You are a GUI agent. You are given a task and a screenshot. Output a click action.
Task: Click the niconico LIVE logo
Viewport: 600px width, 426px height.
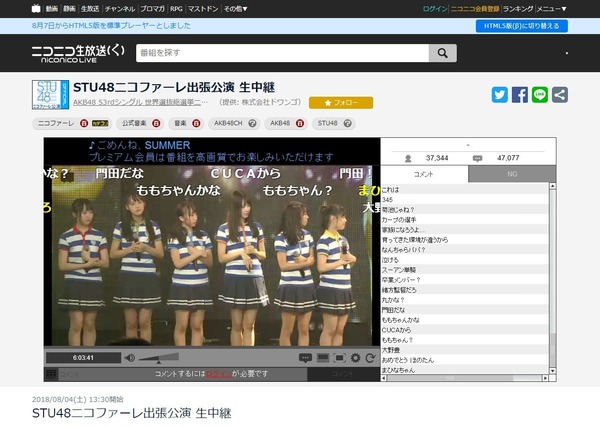[78, 53]
